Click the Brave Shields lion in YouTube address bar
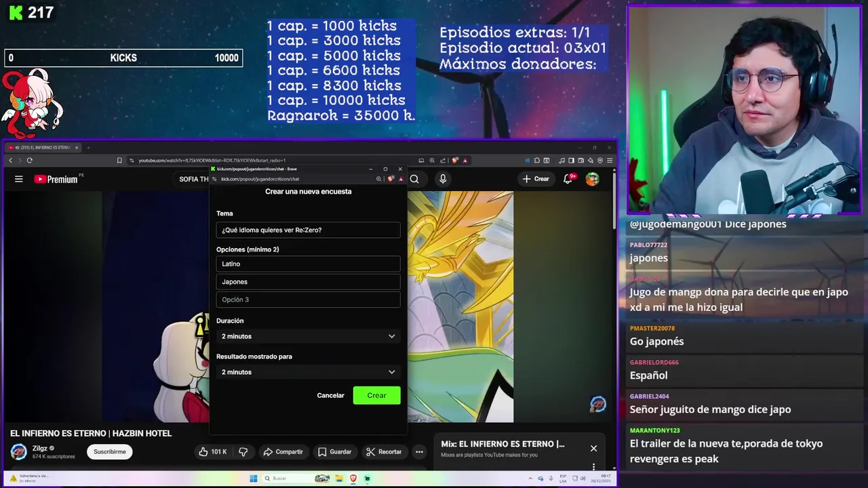Image resolution: width=868 pixels, height=488 pixels. click(x=455, y=161)
